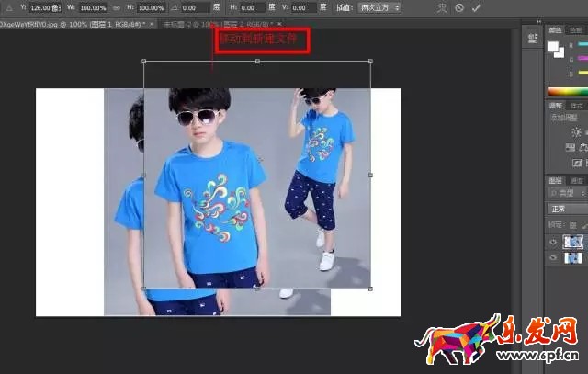Toggle visibility eye of the top layer
The image size is (588, 374).
553,242
